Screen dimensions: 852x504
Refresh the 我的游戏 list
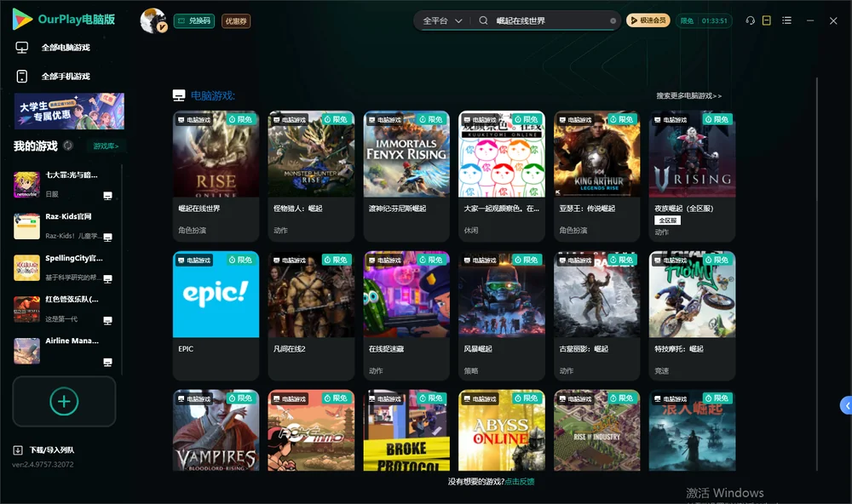68,146
